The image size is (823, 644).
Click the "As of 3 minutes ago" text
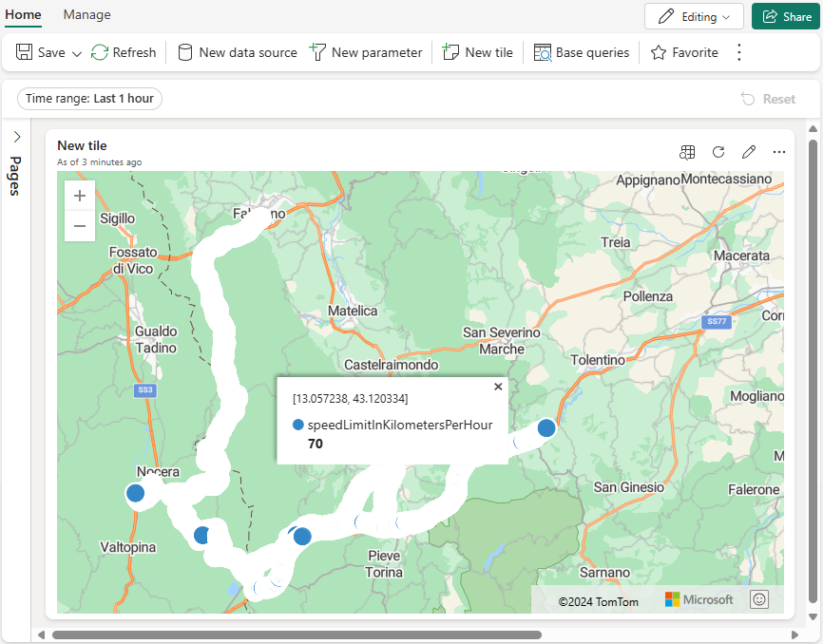(99, 162)
